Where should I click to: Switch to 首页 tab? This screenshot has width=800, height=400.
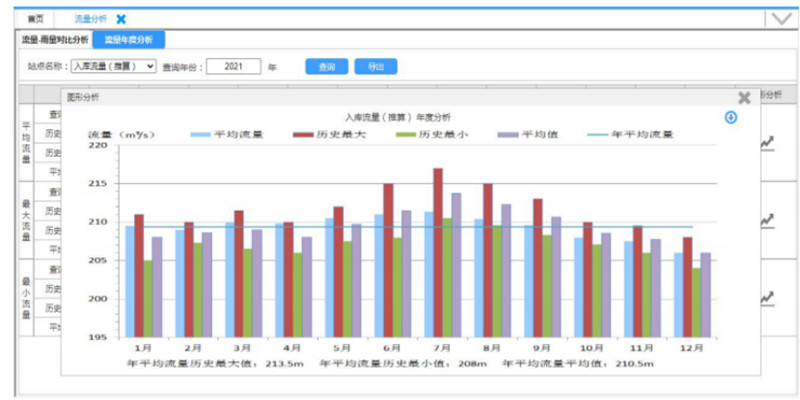35,19
